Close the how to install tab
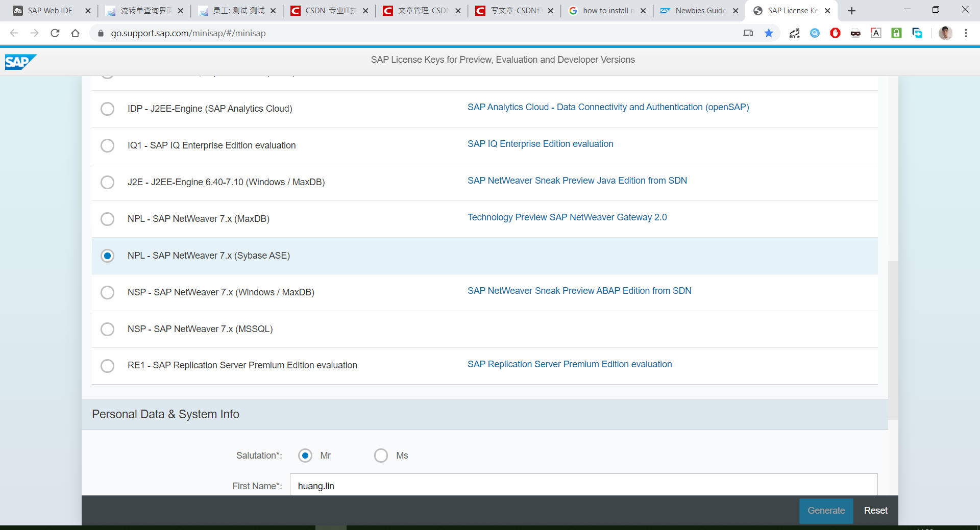Screen dimensions: 980x530 tap(643, 11)
